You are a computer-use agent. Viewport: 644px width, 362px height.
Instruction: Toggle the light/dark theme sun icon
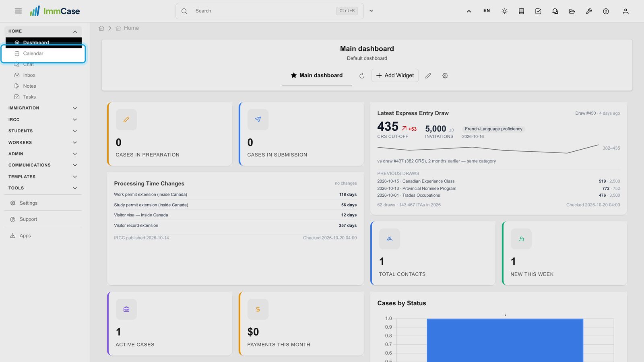[x=504, y=11]
